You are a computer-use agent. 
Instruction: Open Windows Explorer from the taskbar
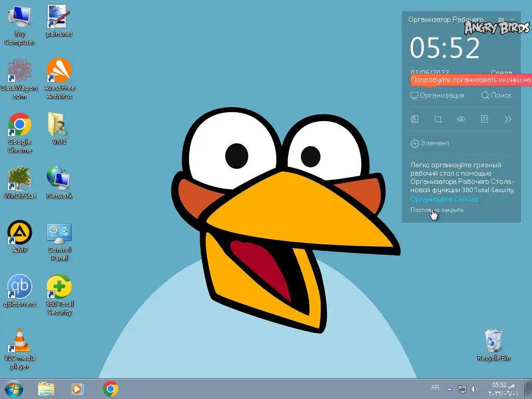click(x=46, y=389)
